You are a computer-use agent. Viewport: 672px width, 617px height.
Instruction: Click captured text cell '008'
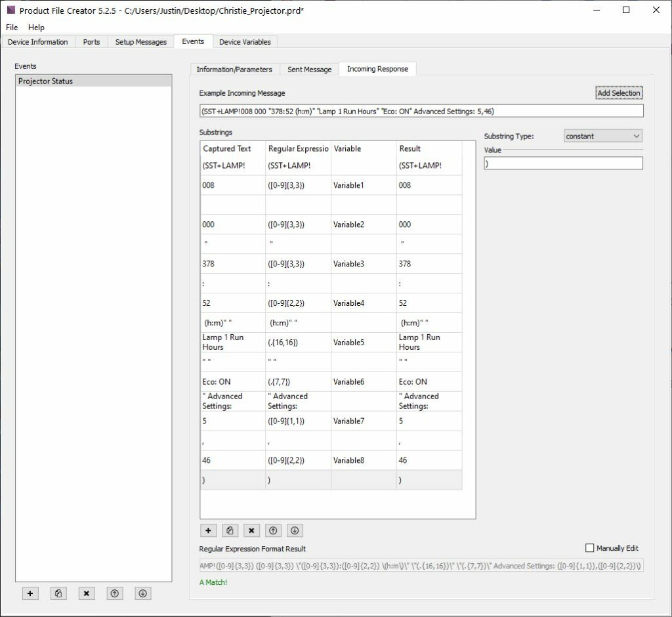(x=233, y=185)
